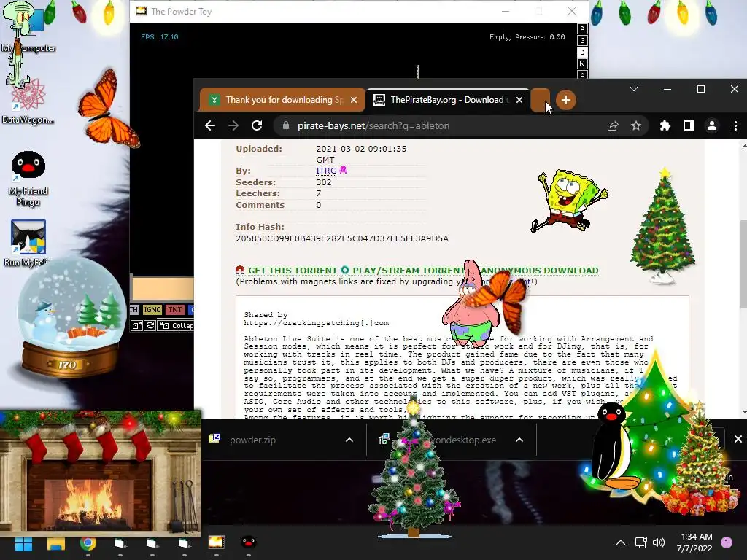Close the Thank you for downloading tab
The height and width of the screenshot is (560, 747).
tap(354, 100)
